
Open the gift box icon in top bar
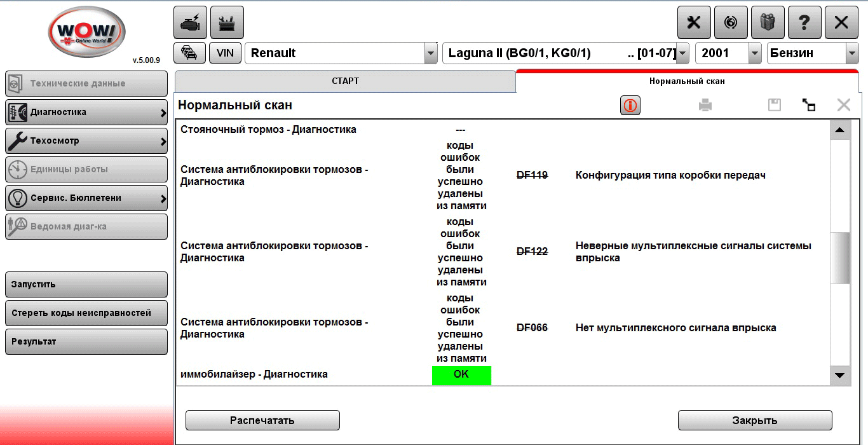(x=768, y=23)
